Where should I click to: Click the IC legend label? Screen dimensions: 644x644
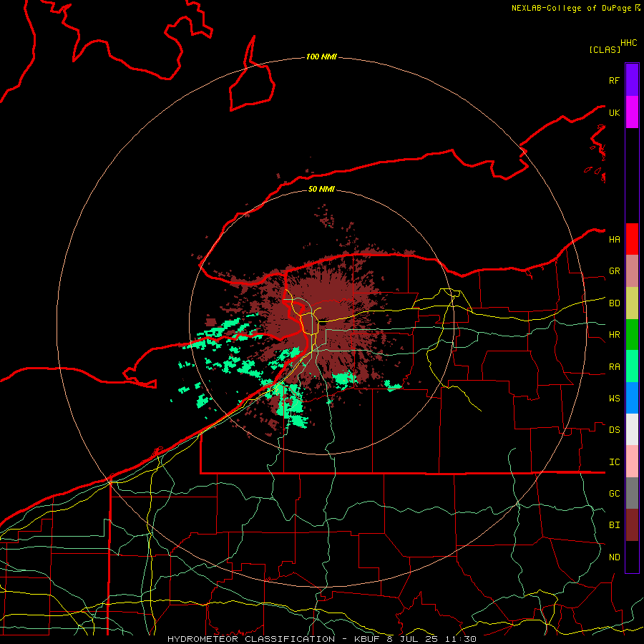tap(614, 462)
